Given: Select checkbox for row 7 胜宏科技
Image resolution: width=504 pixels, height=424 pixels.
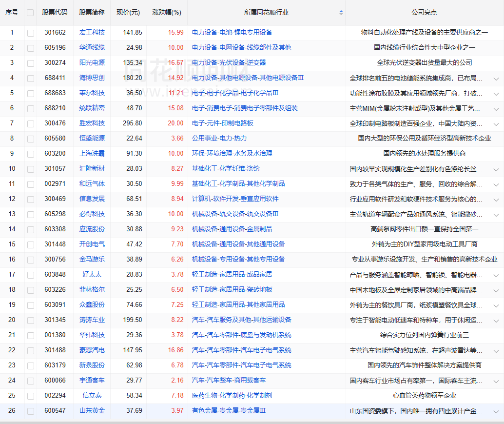Looking at the screenshot, I should pyautogui.click(x=31, y=123).
